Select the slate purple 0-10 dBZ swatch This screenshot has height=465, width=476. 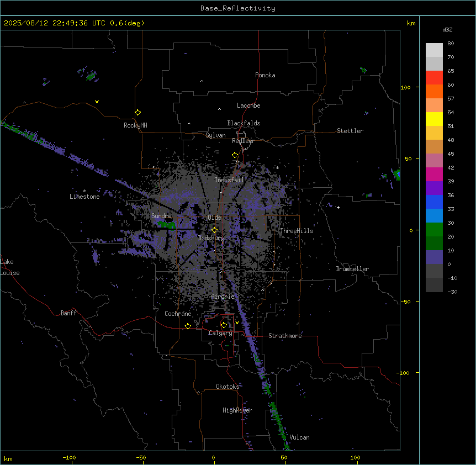click(434, 257)
